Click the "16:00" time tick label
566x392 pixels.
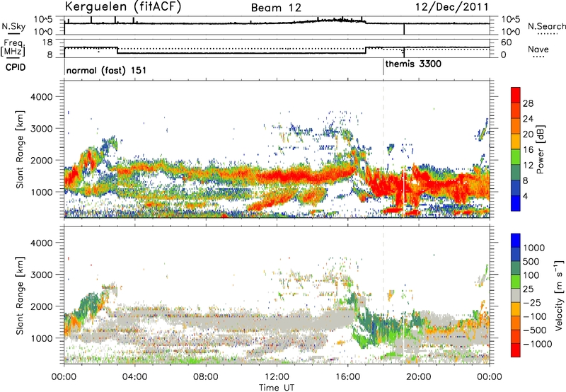point(347,377)
